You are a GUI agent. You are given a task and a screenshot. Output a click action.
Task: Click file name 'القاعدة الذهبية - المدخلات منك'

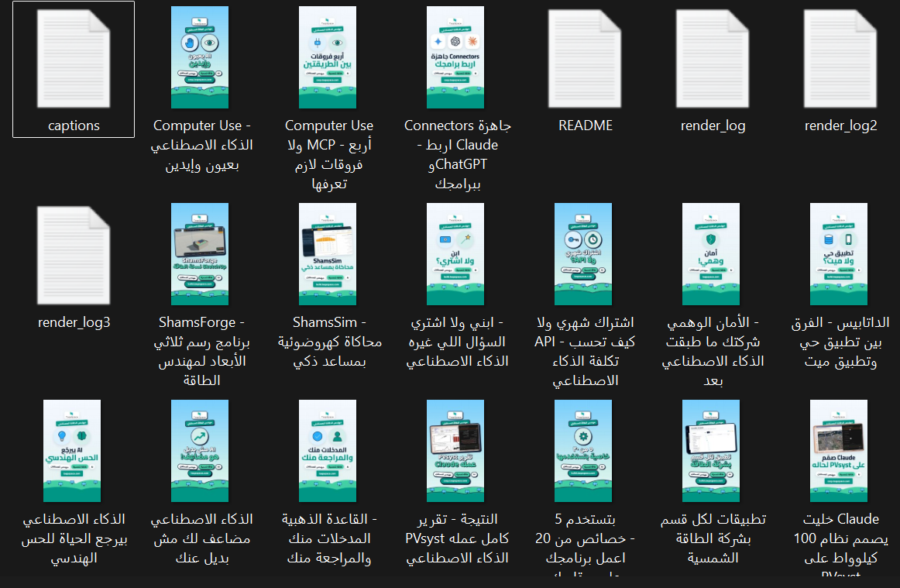(329, 538)
